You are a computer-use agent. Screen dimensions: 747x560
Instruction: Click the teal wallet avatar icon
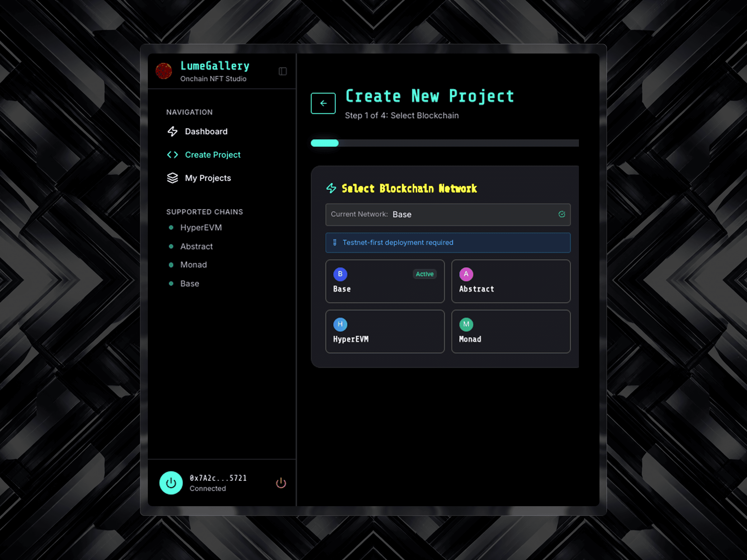[171, 483]
